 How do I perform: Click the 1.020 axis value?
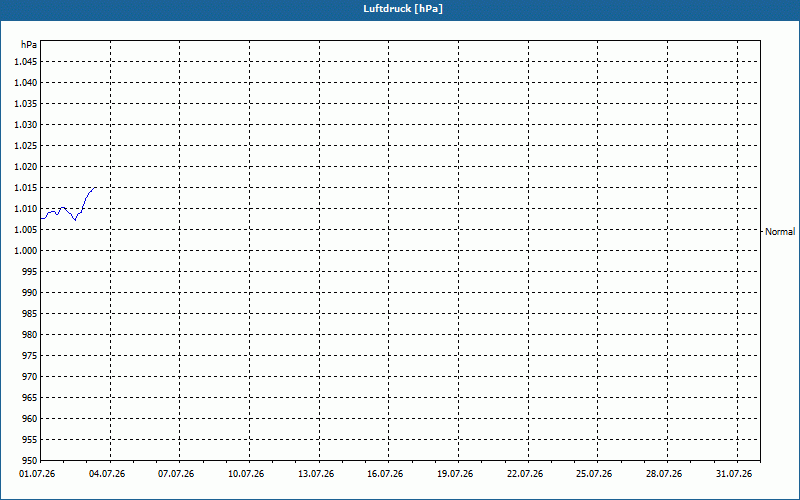26,166
